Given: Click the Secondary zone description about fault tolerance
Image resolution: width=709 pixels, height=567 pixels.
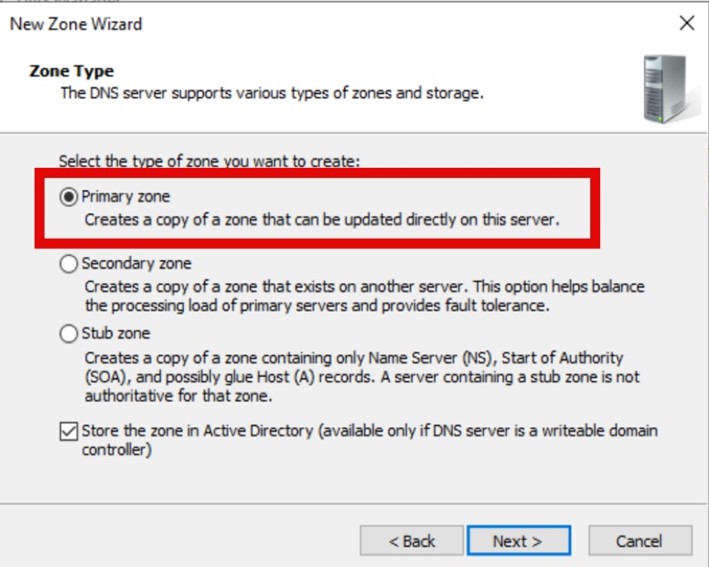Looking at the screenshot, I should [x=364, y=296].
